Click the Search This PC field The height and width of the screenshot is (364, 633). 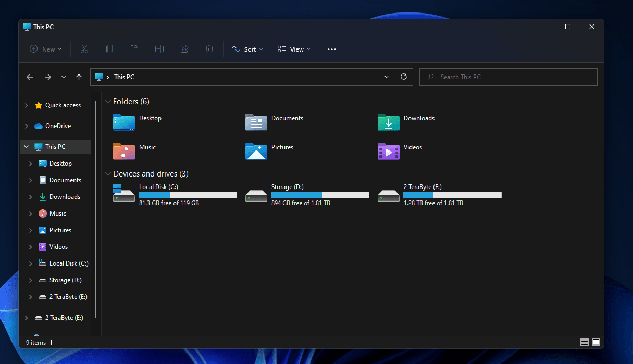click(508, 77)
